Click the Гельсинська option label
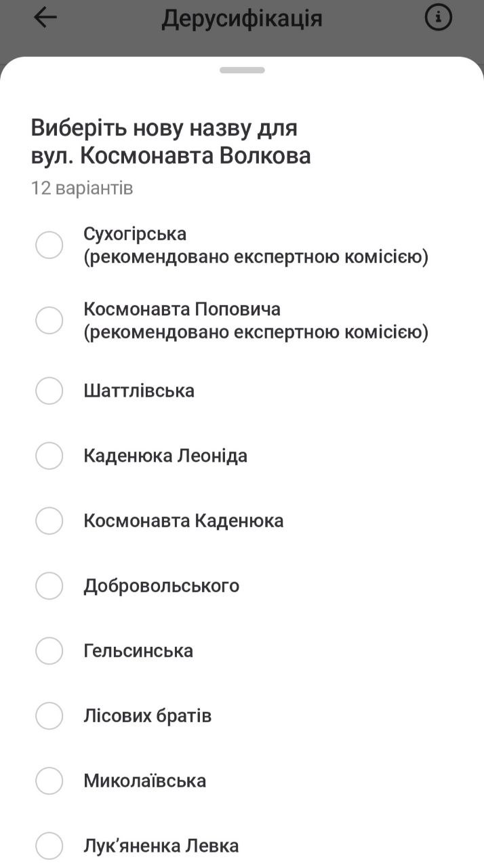484x868 pixels. tap(138, 651)
